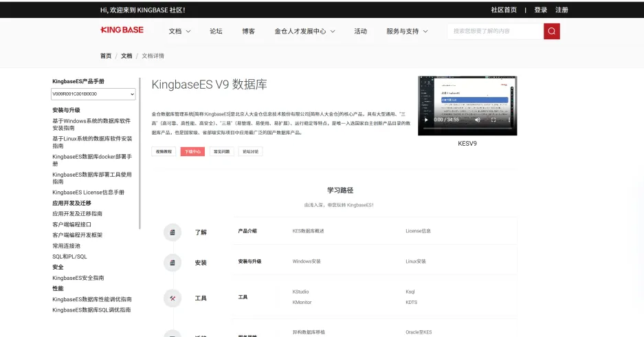Screen dimensions: 644x337
Task: Click the License信息 link in learning path
Action: pos(418,231)
